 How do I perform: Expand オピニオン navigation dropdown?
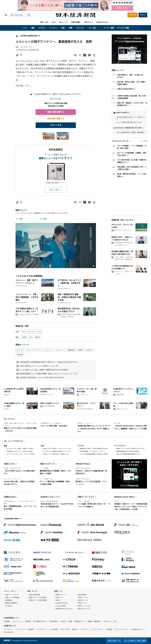tap(81, 28)
